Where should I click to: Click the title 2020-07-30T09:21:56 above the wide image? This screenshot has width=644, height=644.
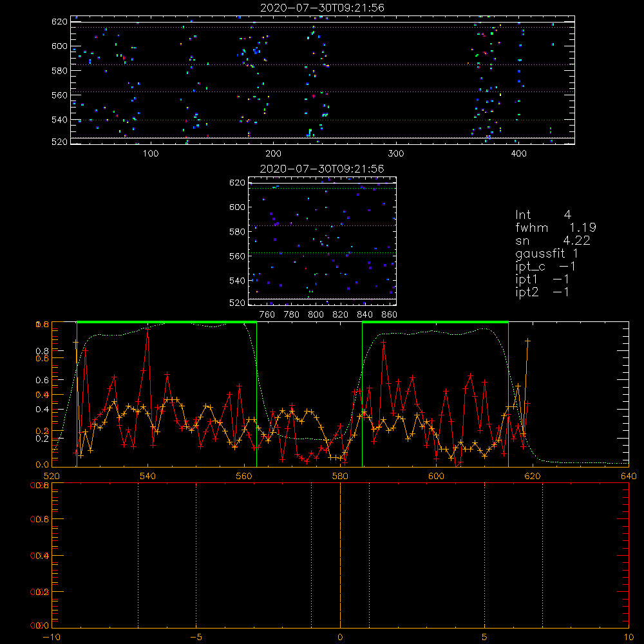click(322, 8)
